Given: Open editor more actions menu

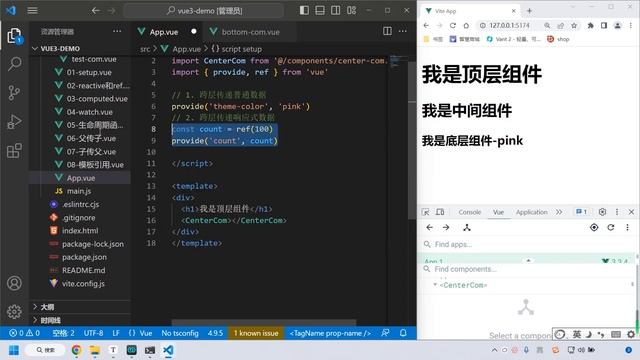Looking at the screenshot, I should coord(402,31).
